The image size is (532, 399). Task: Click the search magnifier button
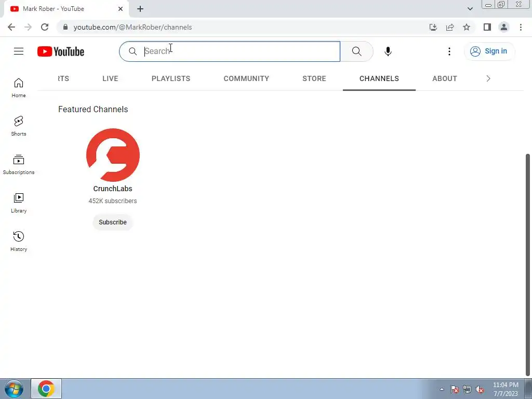[356, 51]
